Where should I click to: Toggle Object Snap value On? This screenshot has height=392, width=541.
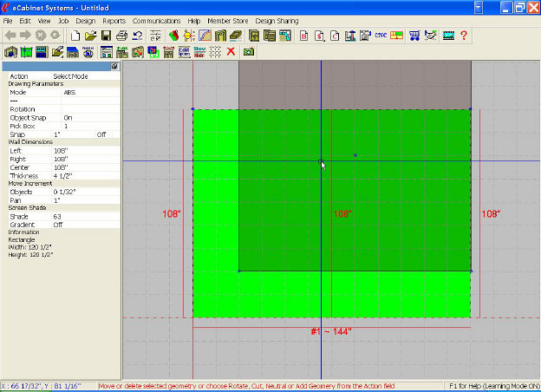[x=90, y=118]
